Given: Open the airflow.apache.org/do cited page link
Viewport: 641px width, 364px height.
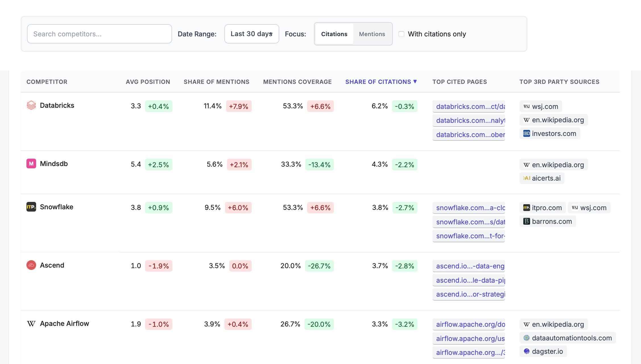Looking at the screenshot, I should point(469,324).
